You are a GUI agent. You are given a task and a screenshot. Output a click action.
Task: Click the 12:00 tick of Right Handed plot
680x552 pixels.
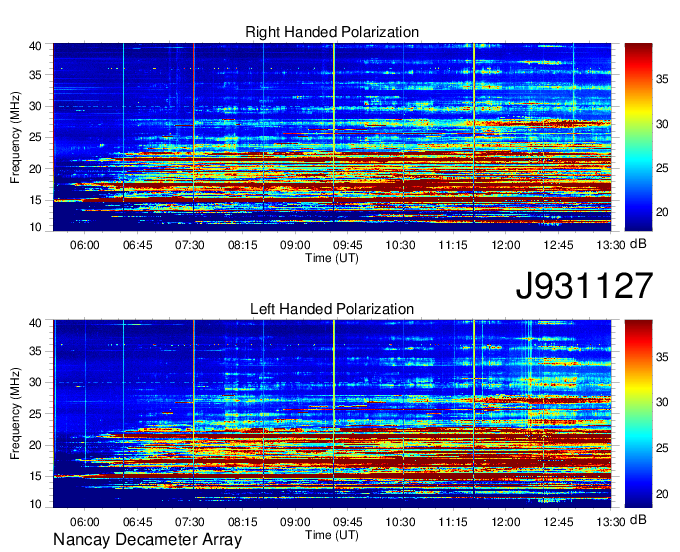click(x=506, y=245)
